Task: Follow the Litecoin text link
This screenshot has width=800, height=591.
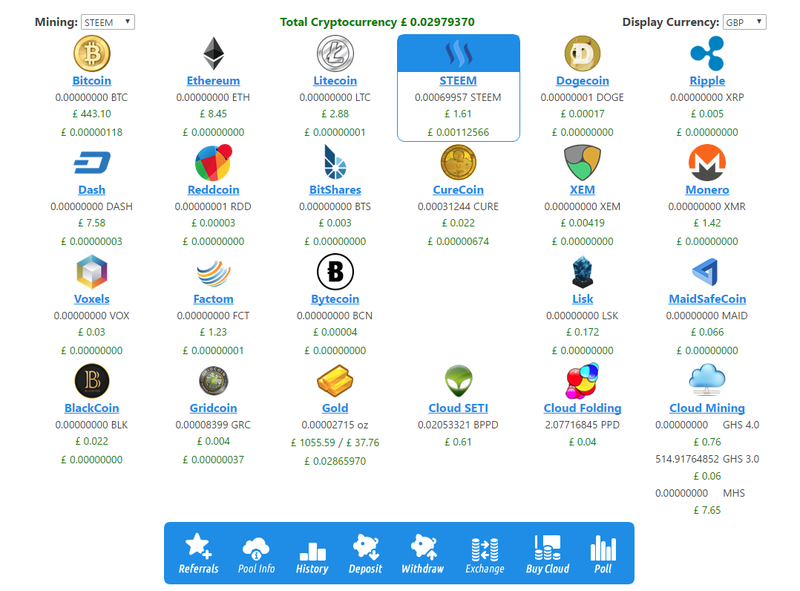Action: click(x=335, y=81)
